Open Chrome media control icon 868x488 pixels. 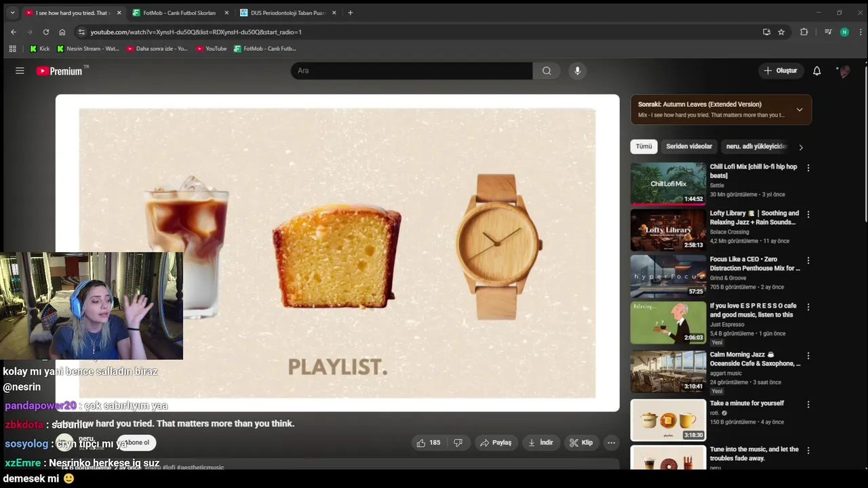pos(828,32)
